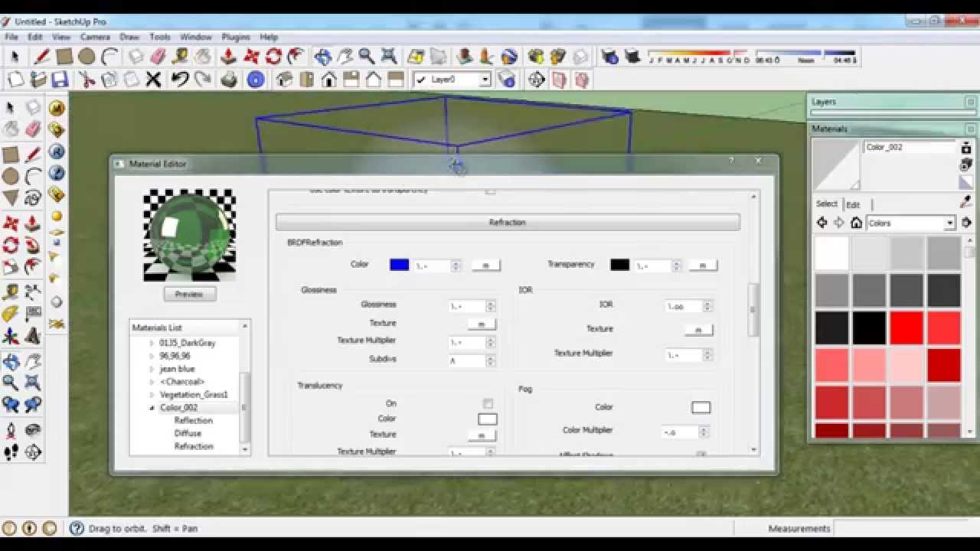Collapse the Refraction section header bar
The width and height of the screenshot is (980, 551).
[508, 222]
